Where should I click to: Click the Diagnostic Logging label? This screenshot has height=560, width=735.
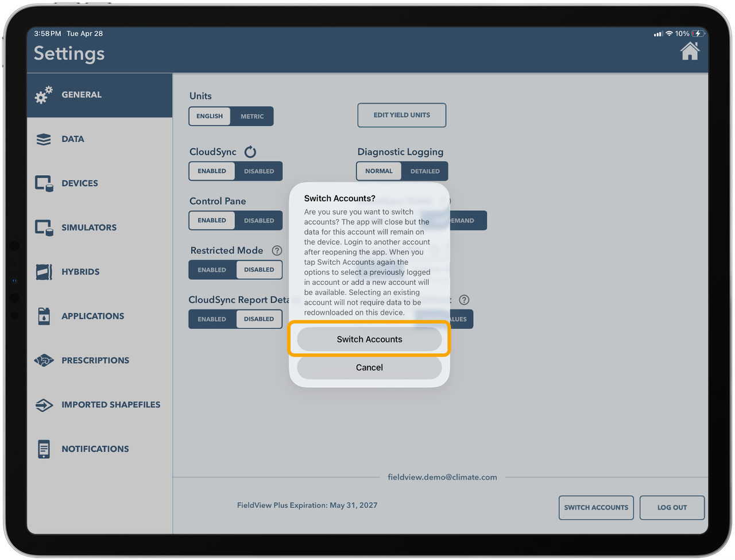point(400,152)
